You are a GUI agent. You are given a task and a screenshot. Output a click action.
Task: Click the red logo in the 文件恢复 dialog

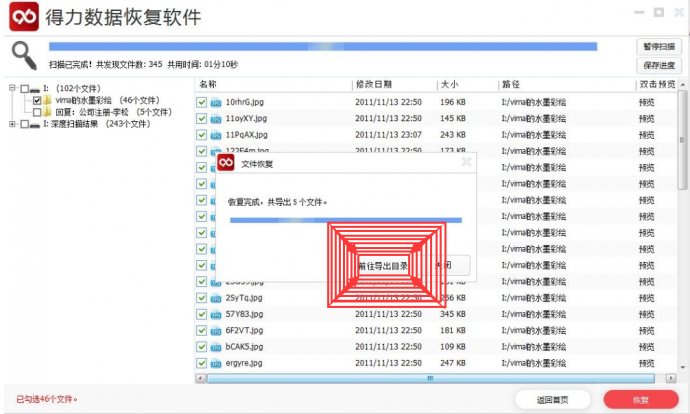coord(226,163)
